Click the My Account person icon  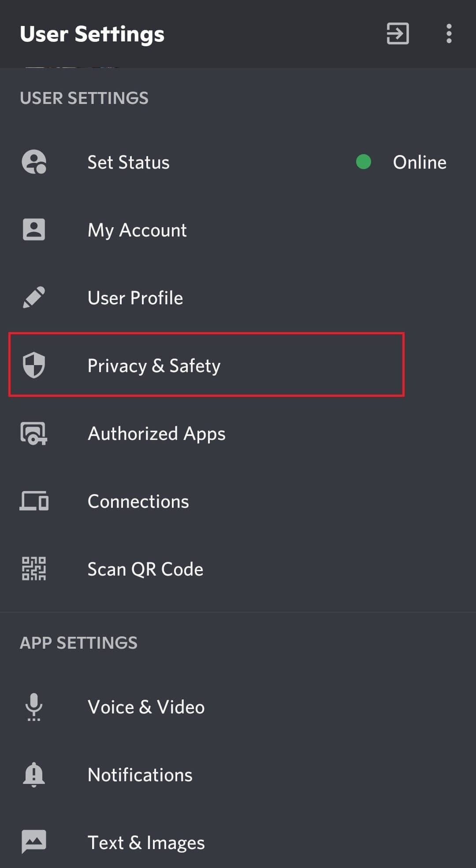33,229
